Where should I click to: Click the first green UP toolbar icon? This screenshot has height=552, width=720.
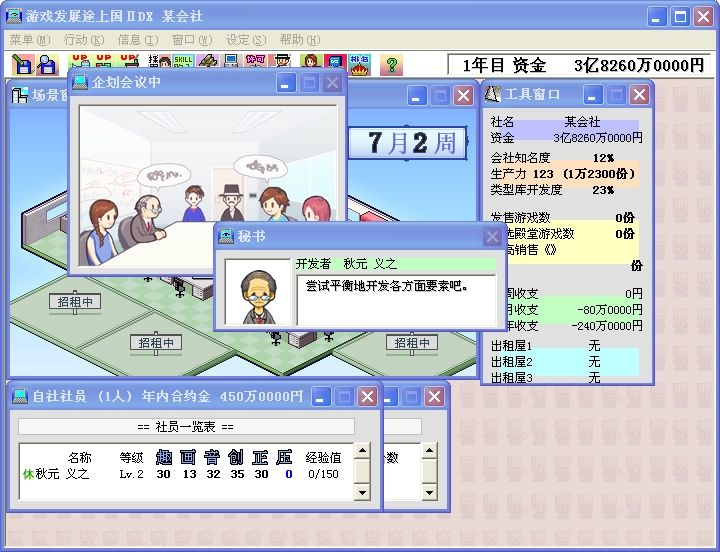[x=80, y=62]
